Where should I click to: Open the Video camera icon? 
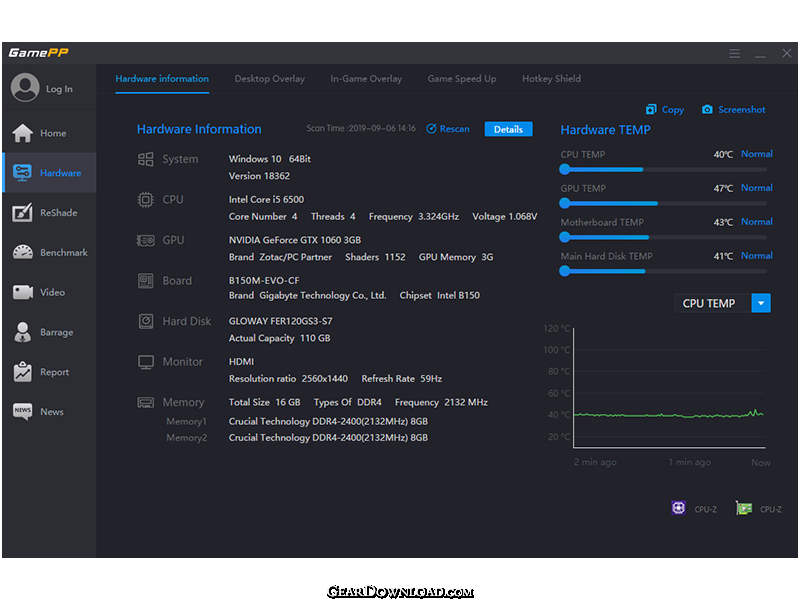(x=22, y=292)
